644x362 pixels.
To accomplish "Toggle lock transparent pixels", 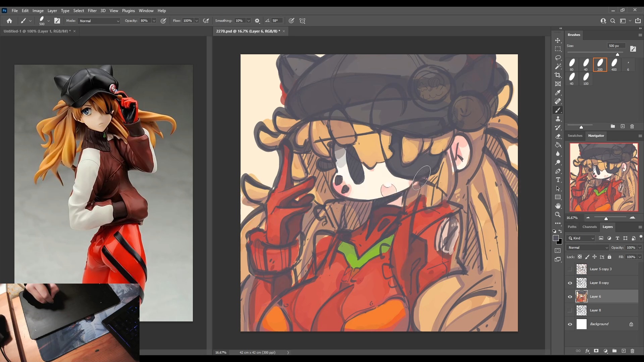I will 580,257.
